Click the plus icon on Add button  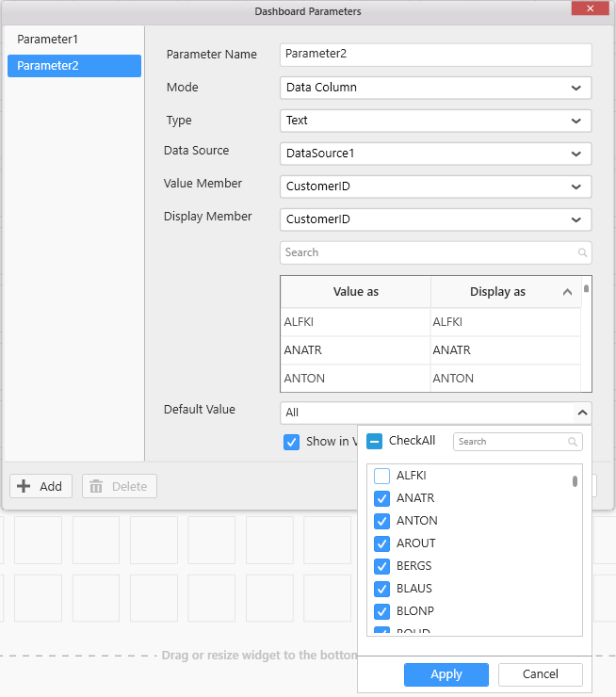(x=24, y=486)
